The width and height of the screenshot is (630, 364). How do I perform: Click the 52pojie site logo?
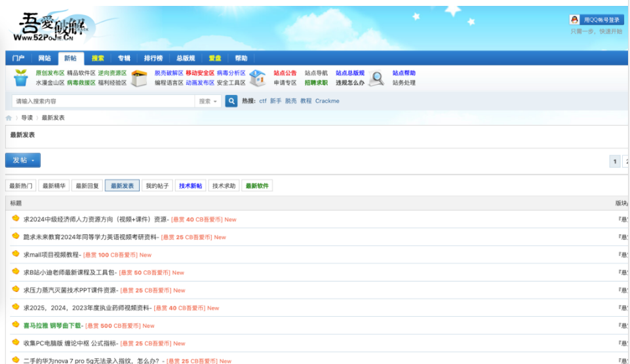click(x=51, y=29)
